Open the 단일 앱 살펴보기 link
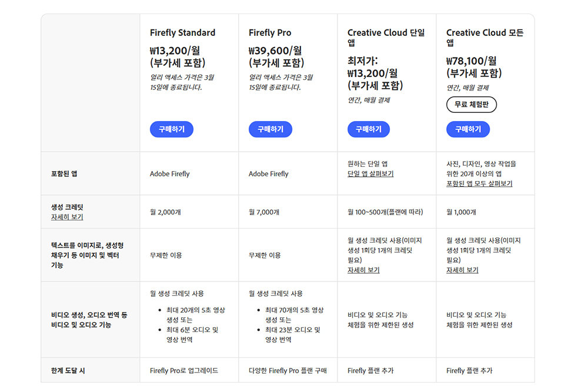The image size is (588, 392). coord(370,174)
